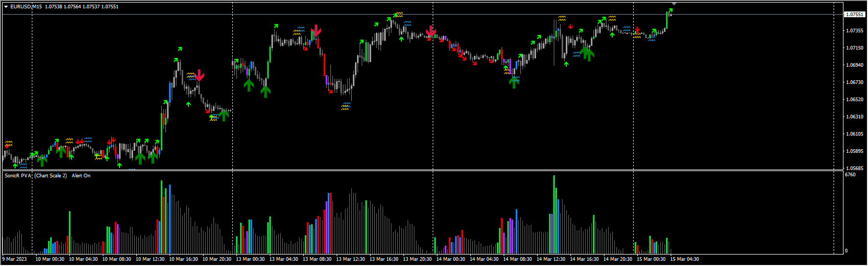
Task: Click the 13 Mar 20:30 time label
Action: tap(418, 259)
